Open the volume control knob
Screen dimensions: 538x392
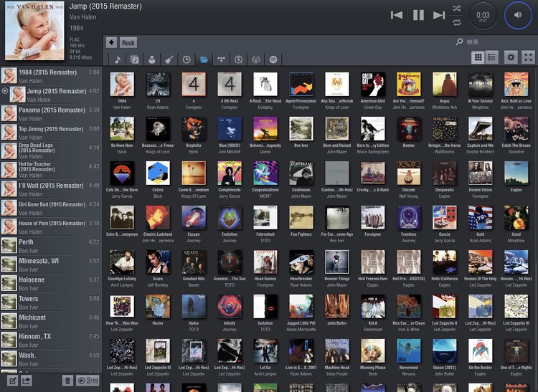(x=518, y=15)
